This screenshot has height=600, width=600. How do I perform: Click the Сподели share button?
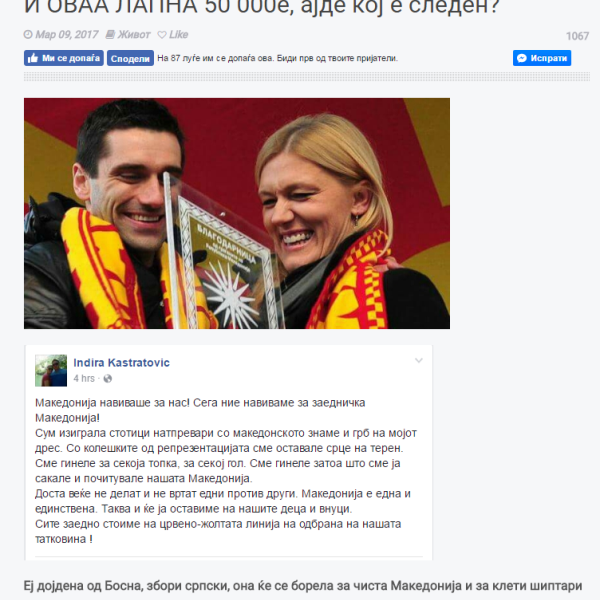(130, 58)
